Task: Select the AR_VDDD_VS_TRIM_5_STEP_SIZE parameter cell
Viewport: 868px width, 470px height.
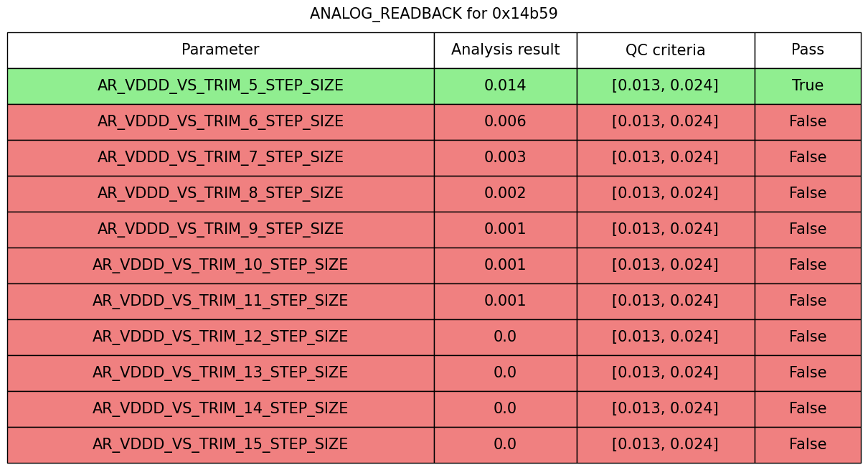Action: point(220,86)
